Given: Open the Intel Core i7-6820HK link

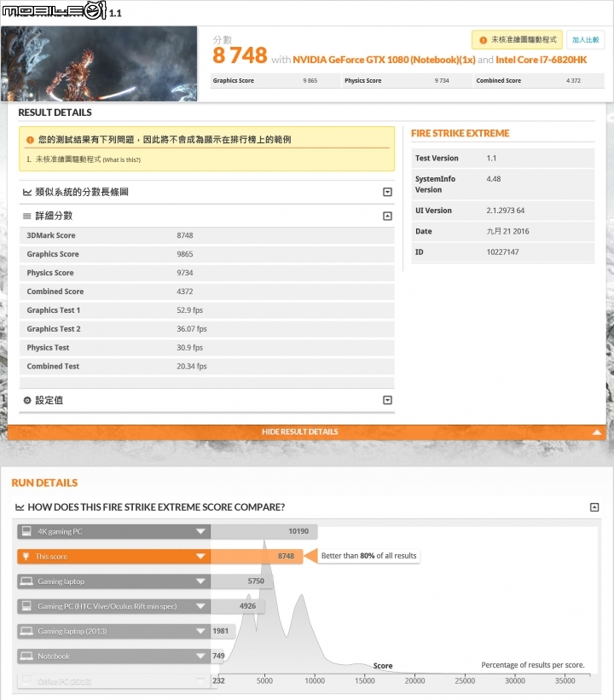Looking at the screenshot, I should tap(542, 60).
